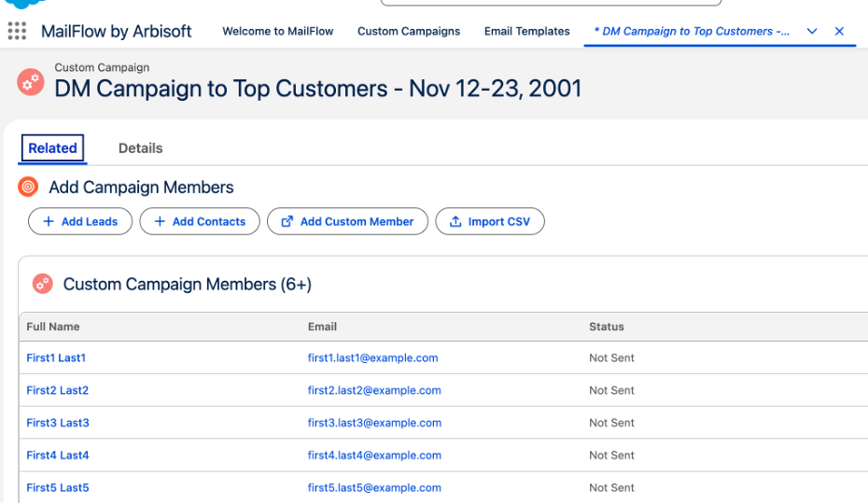Click the Add Contacts button

tap(200, 221)
